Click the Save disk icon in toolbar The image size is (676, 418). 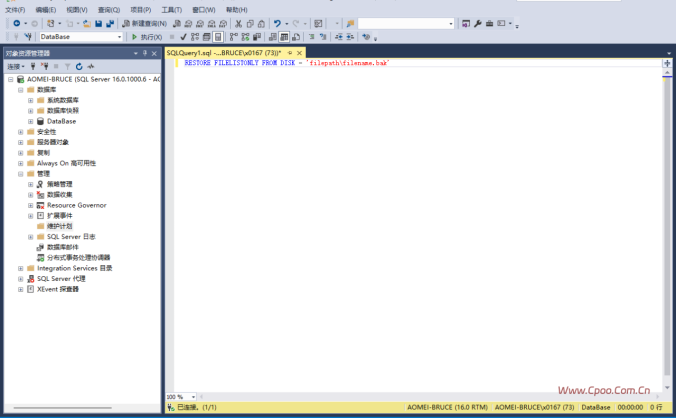(98, 23)
